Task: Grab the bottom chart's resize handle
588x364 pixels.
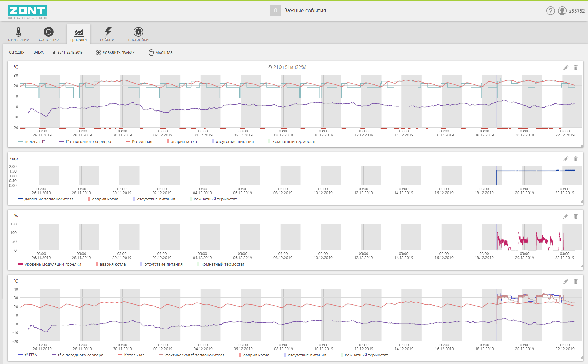Action: coord(581,358)
